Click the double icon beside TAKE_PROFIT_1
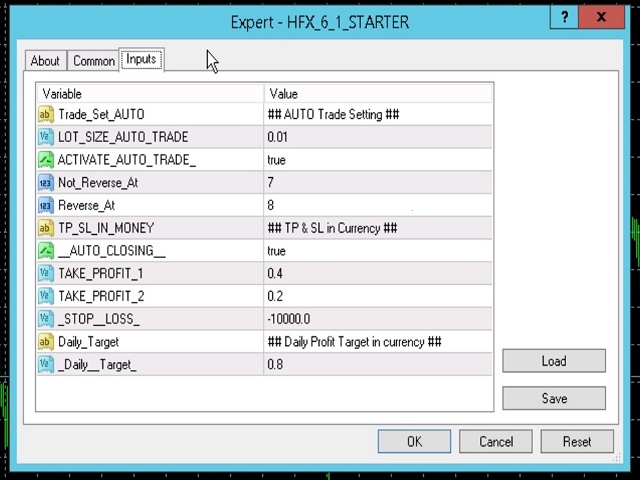 coord(46,273)
